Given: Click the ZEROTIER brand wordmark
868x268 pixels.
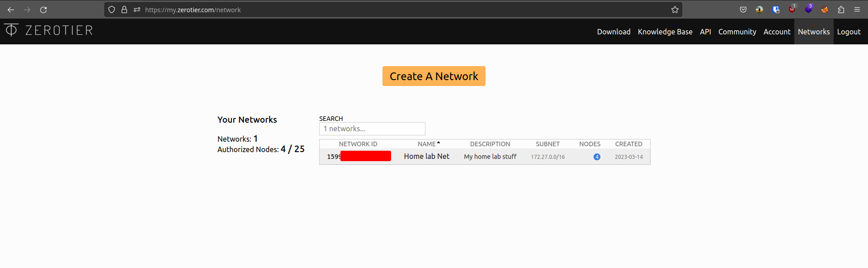Looking at the screenshot, I should (x=59, y=30).
